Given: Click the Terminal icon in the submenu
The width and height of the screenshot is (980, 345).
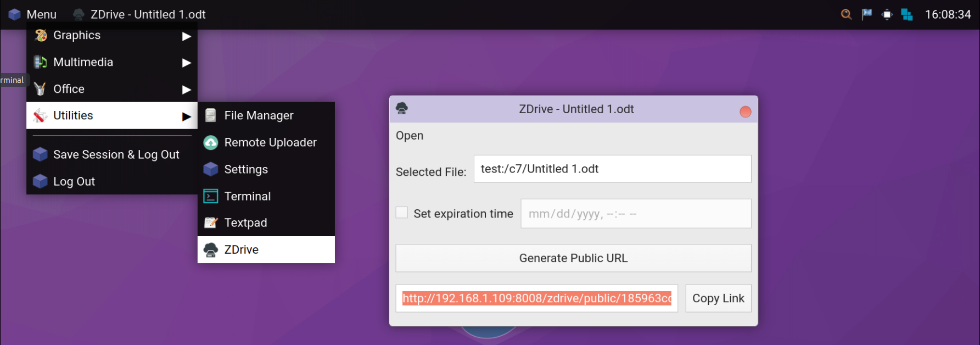Looking at the screenshot, I should [x=211, y=196].
